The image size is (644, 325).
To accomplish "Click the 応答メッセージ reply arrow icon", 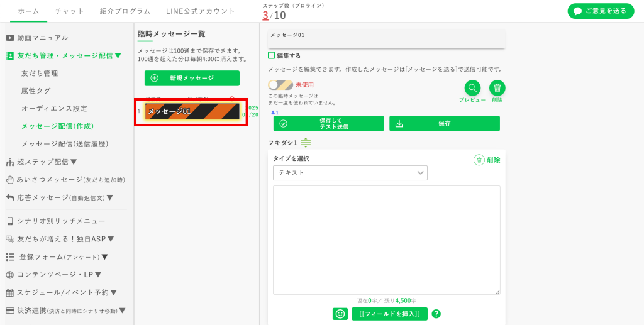I will click(x=10, y=198).
